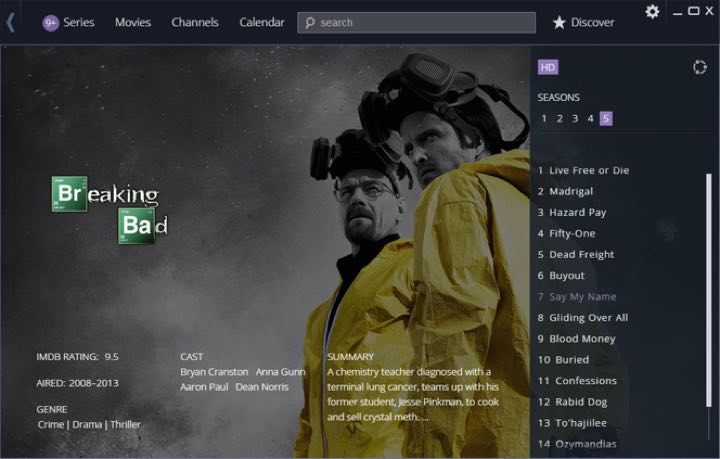The width and height of the screenshot is (720, 459).
Task: Open the settings gear icon
Action: point(652,11)
